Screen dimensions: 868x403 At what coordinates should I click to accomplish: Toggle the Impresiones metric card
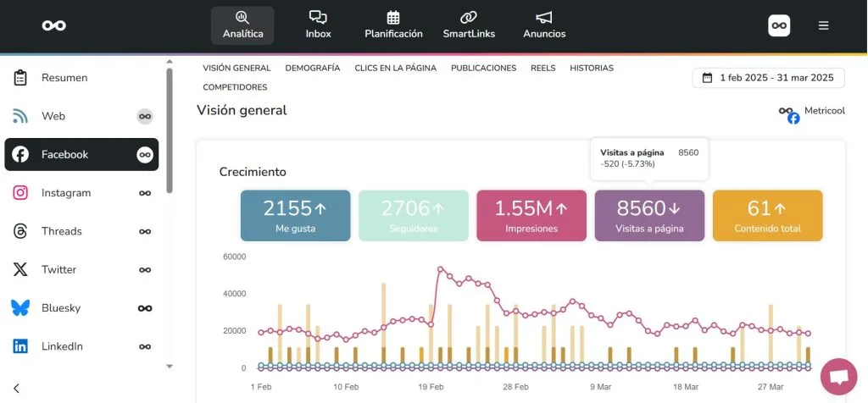click(531, 215)
